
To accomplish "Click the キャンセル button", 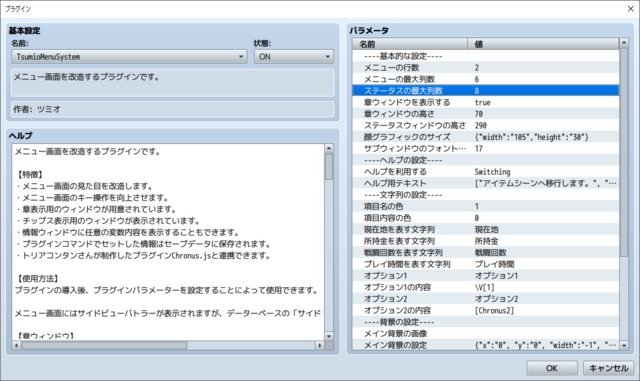I will pyautogui.click(x=608, y=368).
